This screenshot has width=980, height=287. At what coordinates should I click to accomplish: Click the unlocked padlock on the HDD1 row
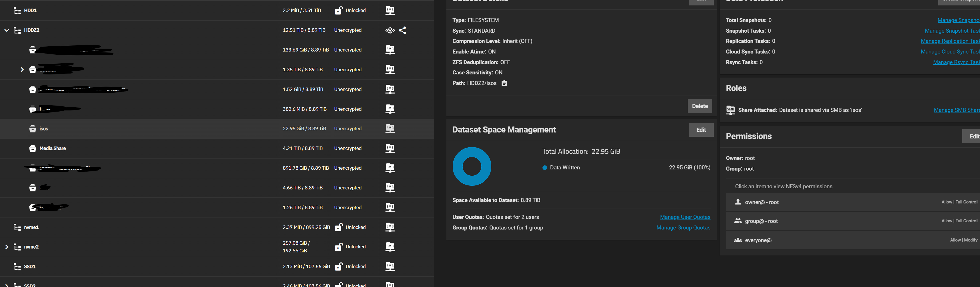pyautogui.click(x=338, y=10)
